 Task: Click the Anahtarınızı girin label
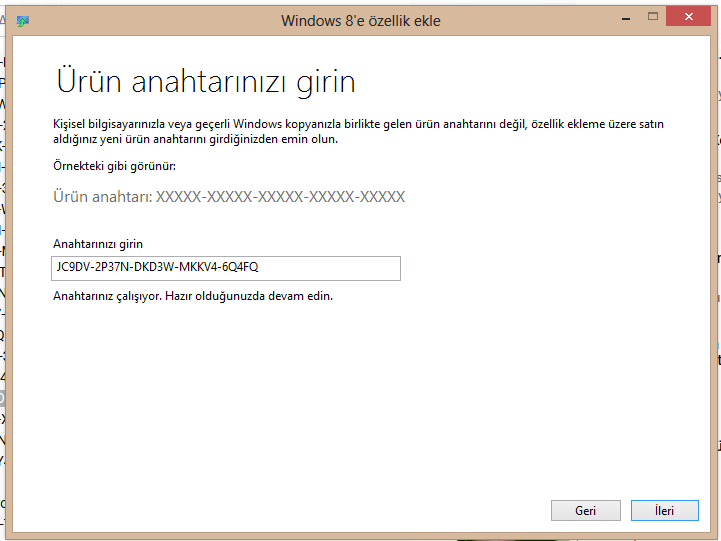click(98, 244)
